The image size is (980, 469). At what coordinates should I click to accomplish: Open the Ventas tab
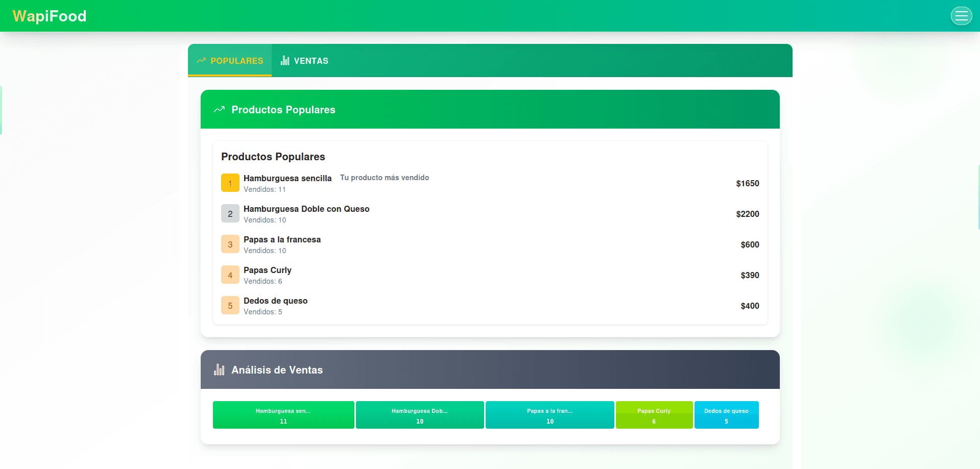(x=304, y=61)
